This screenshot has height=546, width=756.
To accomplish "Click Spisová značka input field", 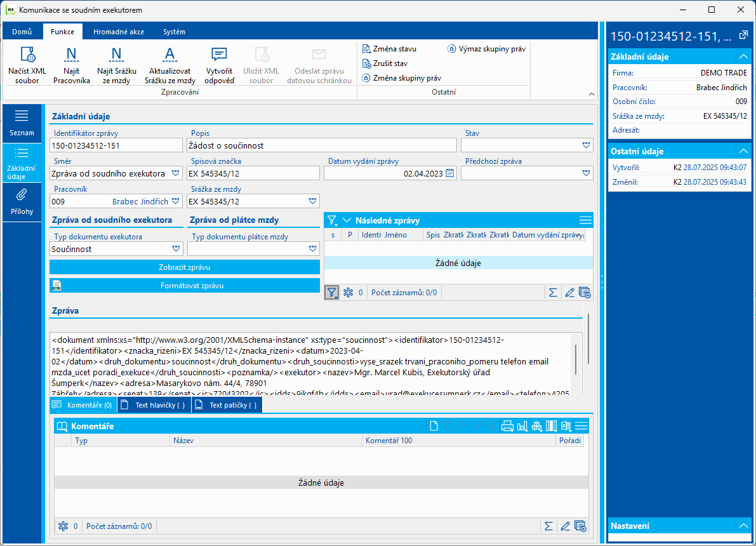I will (253, 173).
